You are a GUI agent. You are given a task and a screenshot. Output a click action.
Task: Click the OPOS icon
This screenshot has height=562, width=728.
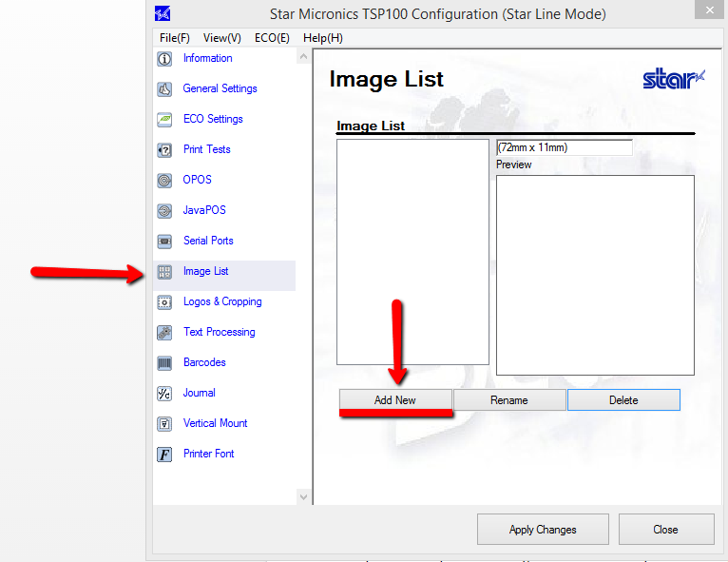[x=164, y=181]
